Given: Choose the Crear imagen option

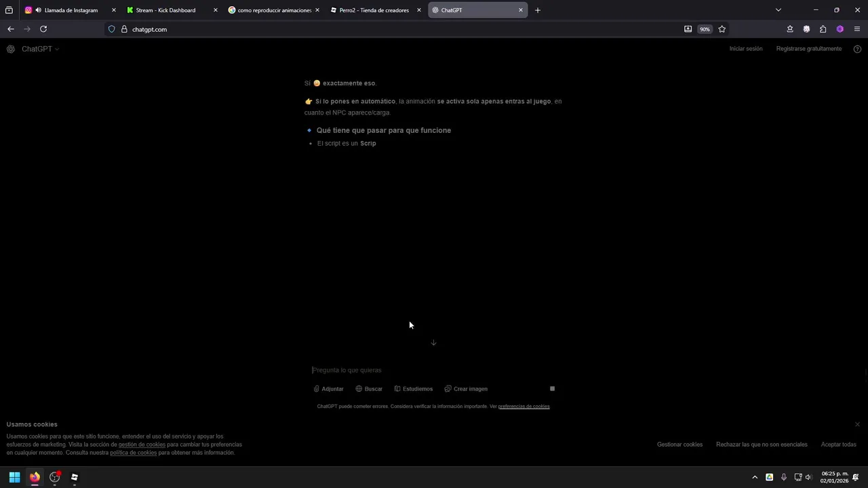Looking at the screenshot, I should coord(466,389).
